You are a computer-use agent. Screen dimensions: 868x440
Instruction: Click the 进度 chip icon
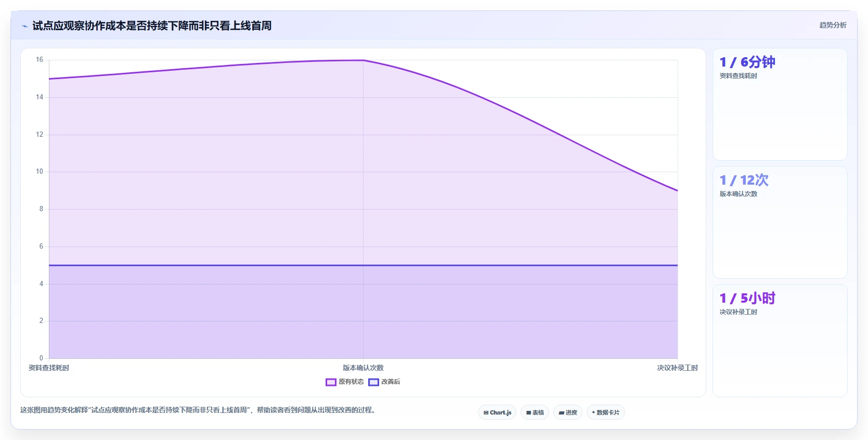coord(561,412)
